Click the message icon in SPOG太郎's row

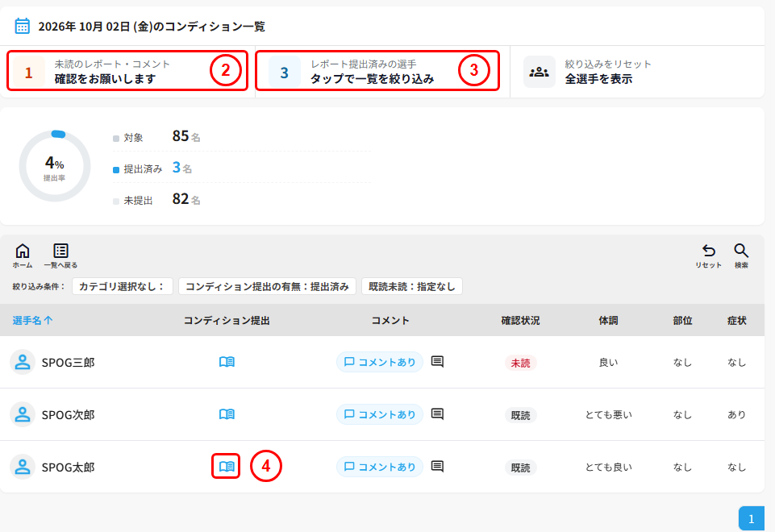click(x=437, y=466)
